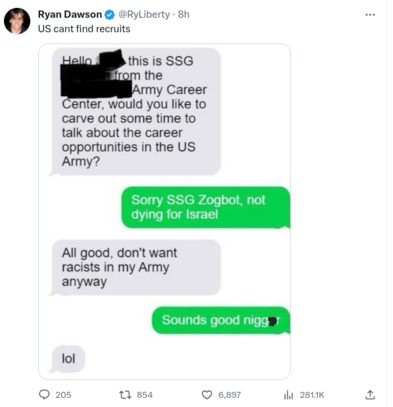The width and height of the screenshot is (393, 407).
Task: Click the reply speech bubble icon
Action: click(x=44, y=395)
